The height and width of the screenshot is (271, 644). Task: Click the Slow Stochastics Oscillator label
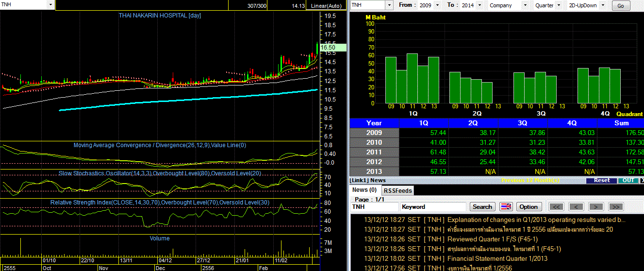click(x=160, y=173)
